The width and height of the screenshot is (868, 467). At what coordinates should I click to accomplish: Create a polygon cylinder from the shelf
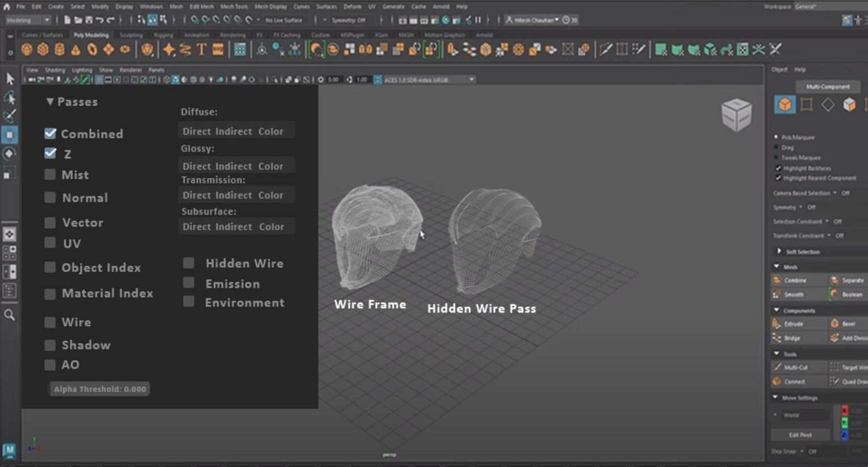tap(60, 49)
